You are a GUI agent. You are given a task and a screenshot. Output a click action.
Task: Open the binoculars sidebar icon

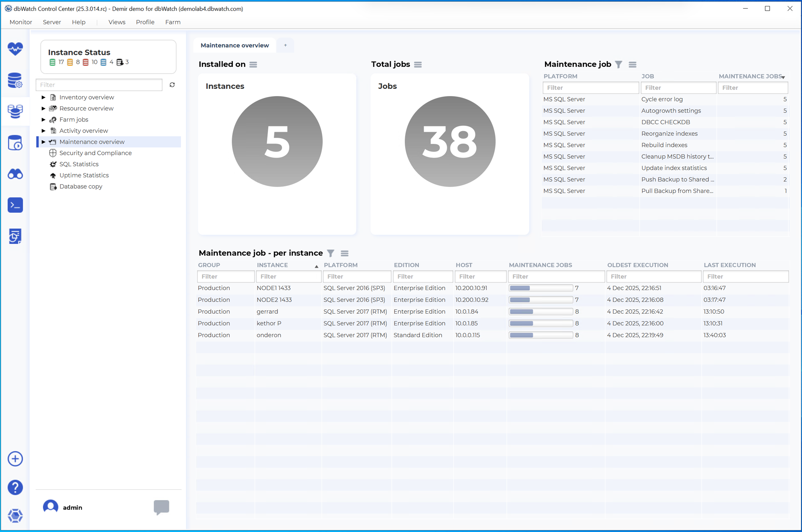[x=15, y=174]
